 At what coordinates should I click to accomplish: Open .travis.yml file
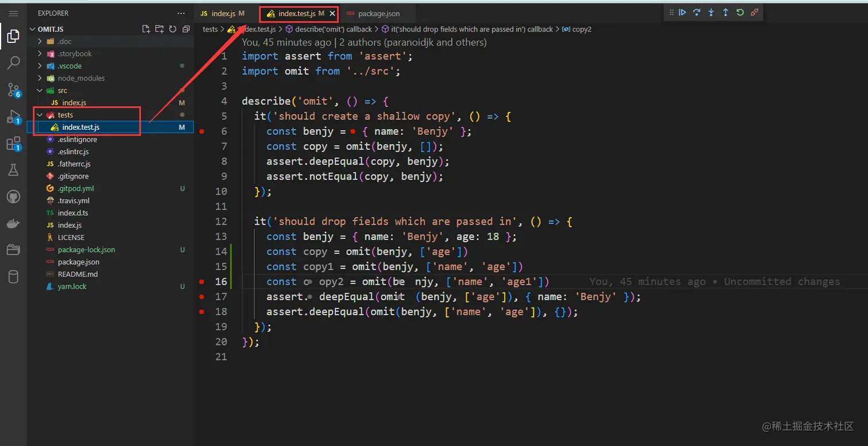tap(111, 201)
